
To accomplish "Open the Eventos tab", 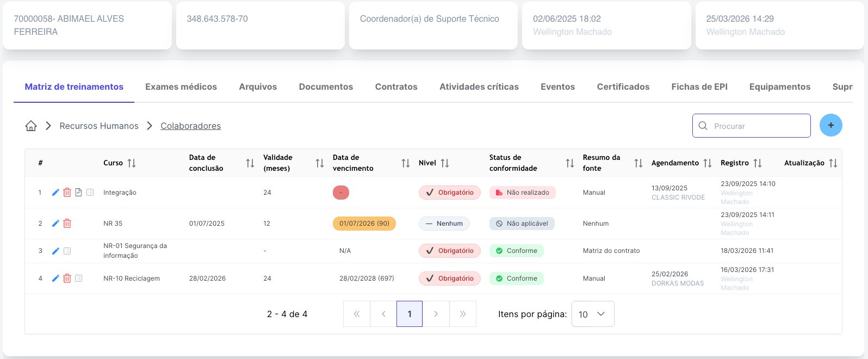I will [x=557, y=86].
